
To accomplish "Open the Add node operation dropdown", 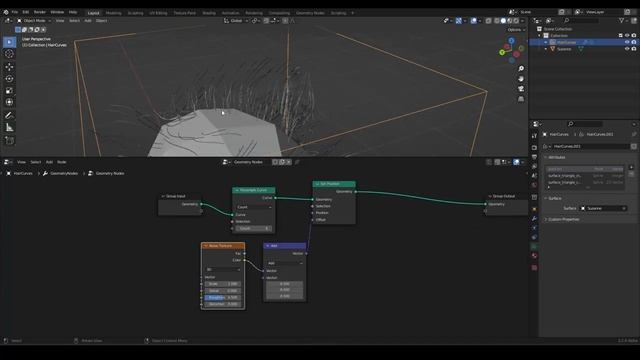I will coord(285,263).
